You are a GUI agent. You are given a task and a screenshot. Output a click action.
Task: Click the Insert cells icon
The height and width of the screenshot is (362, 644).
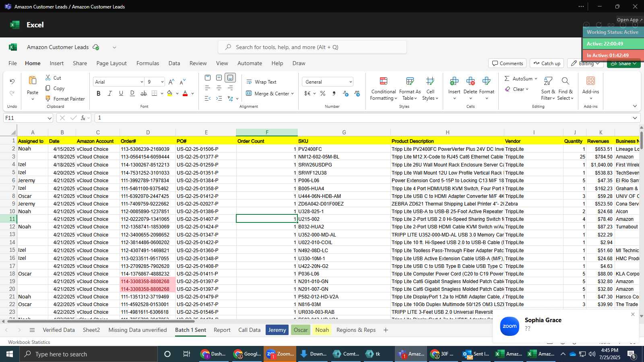click(454, 82)
